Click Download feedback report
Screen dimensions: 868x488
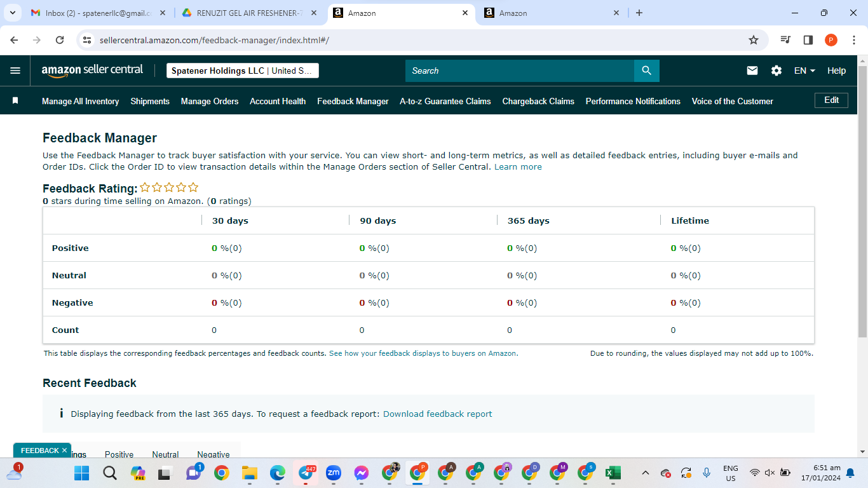(438, 414)
